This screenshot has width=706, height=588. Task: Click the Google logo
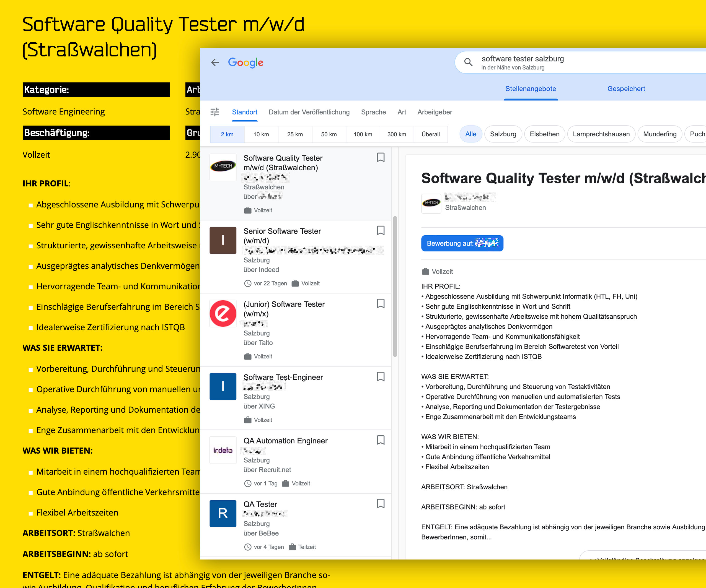[245, 63]
